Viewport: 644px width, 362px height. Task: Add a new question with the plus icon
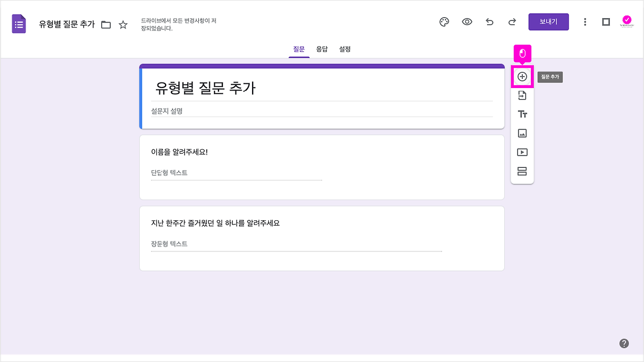pos(522,76)
